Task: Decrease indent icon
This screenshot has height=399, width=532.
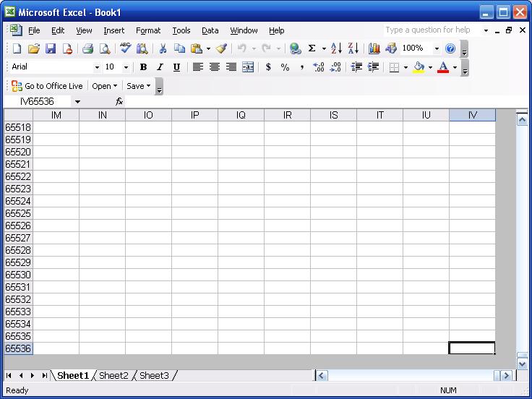Action: (x=356, y=67)
